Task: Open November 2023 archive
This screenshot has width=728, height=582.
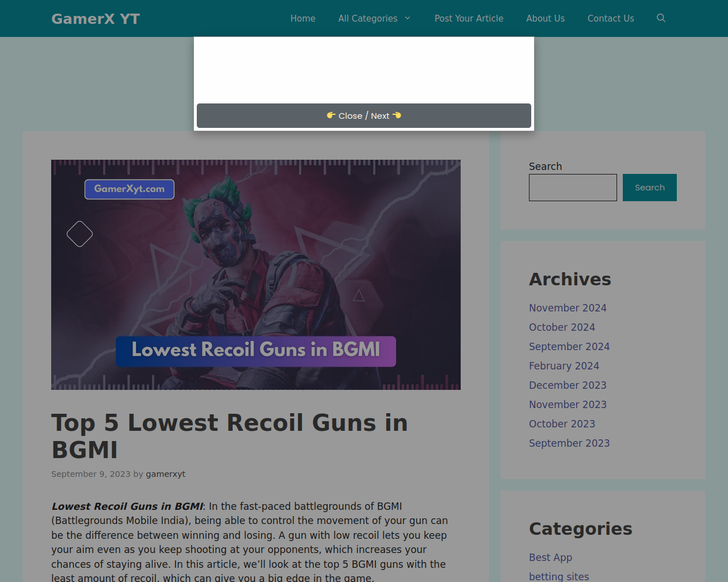Action: 568,405
